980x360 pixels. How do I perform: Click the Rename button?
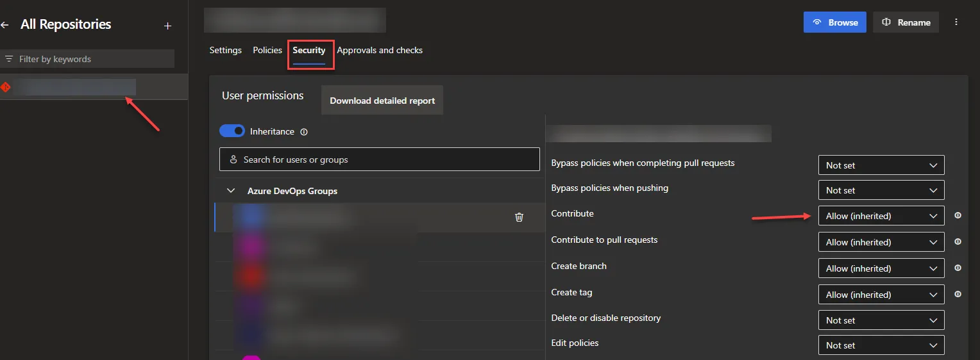point(906,22)
